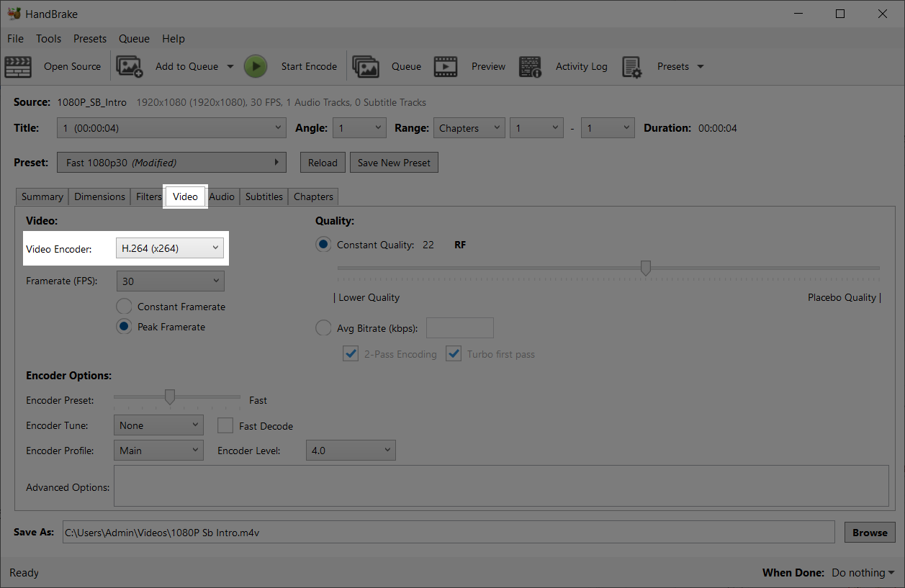Click the Constant Quality slider handle
Image resolution: width=905 pixels, height=588 pixels.
click(646, 268)
